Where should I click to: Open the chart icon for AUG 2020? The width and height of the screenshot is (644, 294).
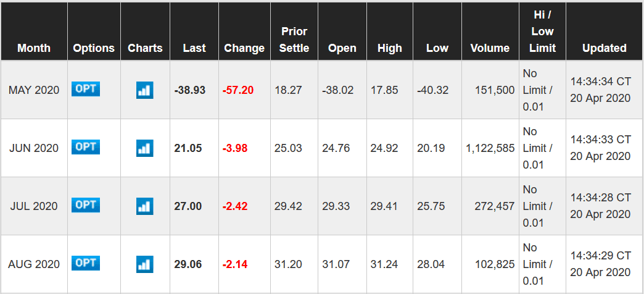coord(144,264)
